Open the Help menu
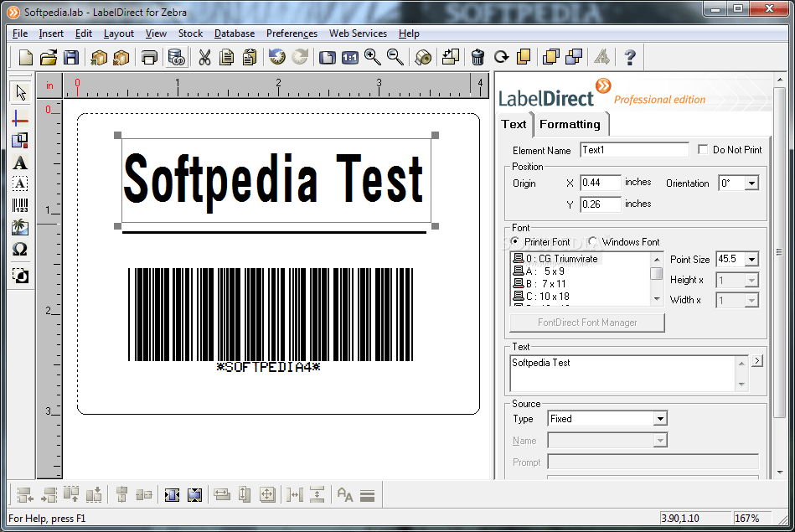The image size is (795, 532). tap(409, 34)
